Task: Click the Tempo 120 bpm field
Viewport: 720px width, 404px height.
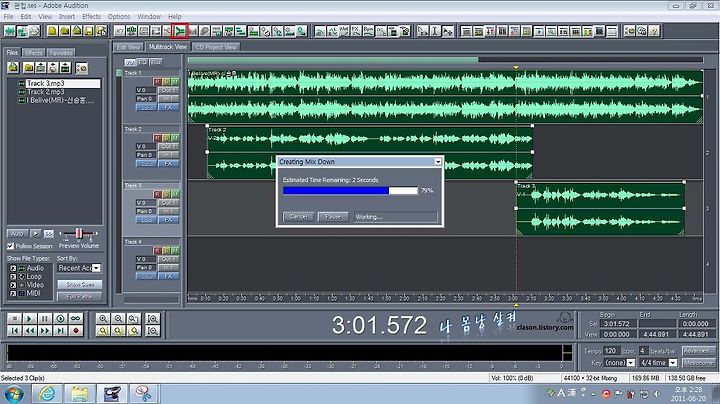Action: coord(612,351)
